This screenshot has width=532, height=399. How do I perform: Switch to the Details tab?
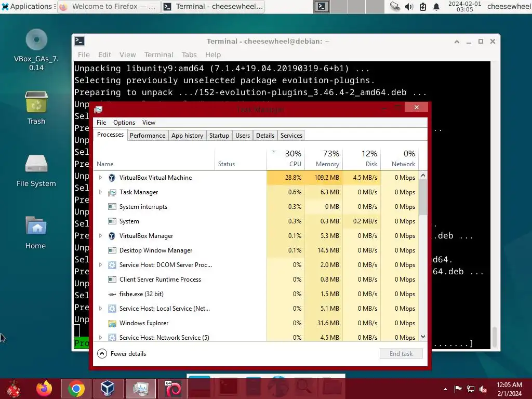click(x=265, y=136)
